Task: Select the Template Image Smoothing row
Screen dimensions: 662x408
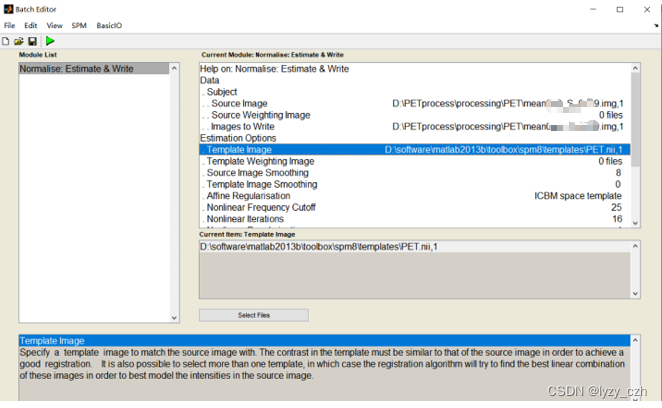Action: (415, 184)
